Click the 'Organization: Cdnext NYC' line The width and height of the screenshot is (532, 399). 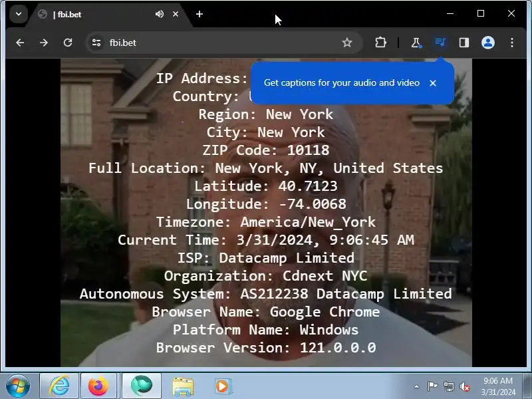tap(266, 275)
